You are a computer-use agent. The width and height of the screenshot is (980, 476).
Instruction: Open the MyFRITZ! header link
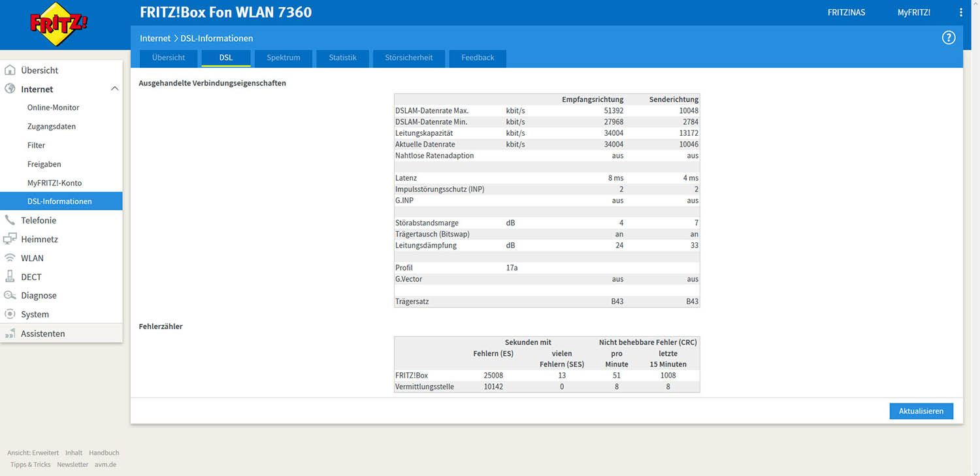tap(913, 12)
